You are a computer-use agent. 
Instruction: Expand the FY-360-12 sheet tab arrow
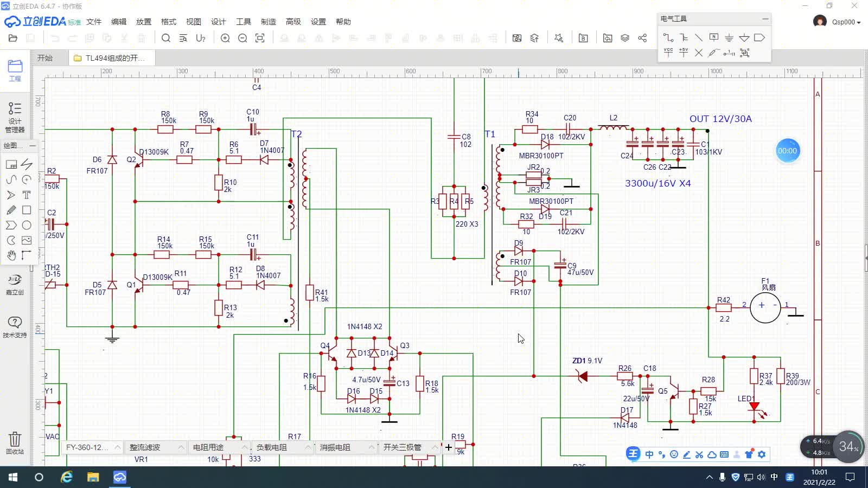(x=117, y=447)
